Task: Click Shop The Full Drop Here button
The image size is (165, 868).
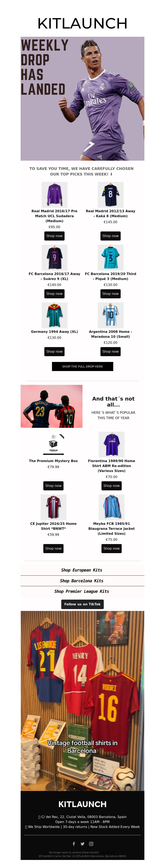Action: 82,366
